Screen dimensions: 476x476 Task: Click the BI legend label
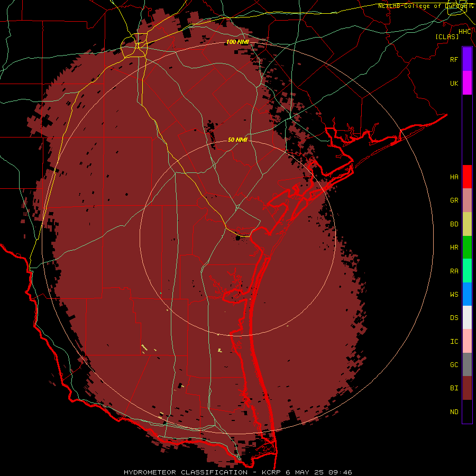pos(454,388)
